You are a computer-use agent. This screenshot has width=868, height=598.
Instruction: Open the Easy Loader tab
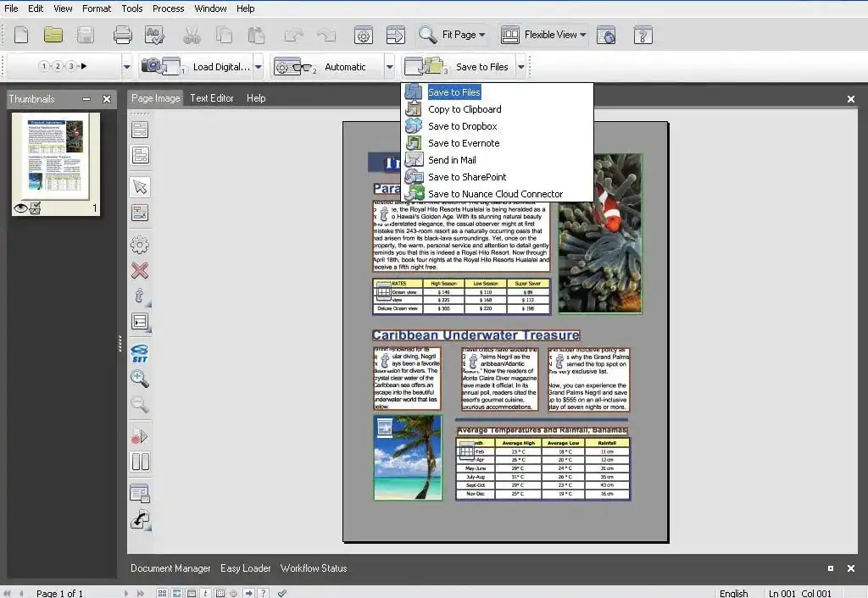245,568
